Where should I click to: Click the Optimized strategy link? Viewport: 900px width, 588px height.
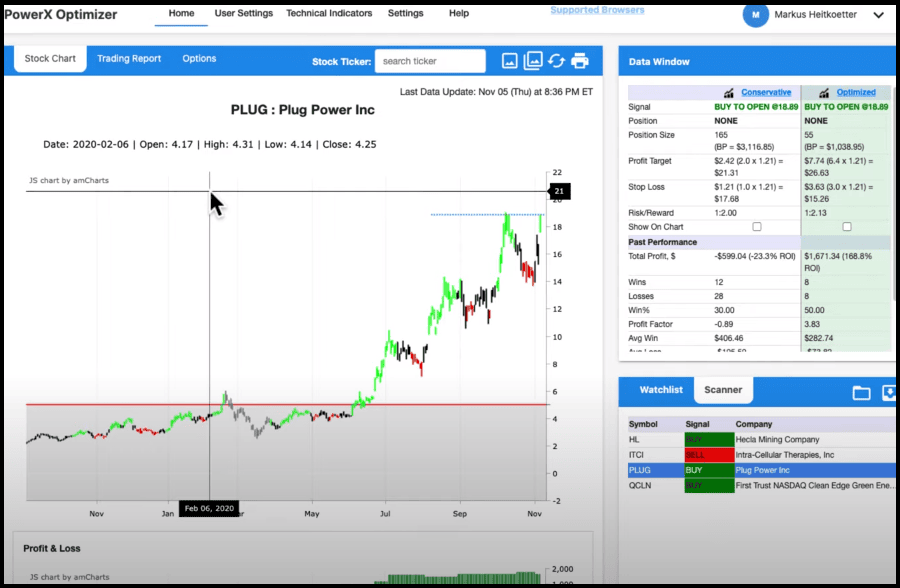click(x=856, y=92)
